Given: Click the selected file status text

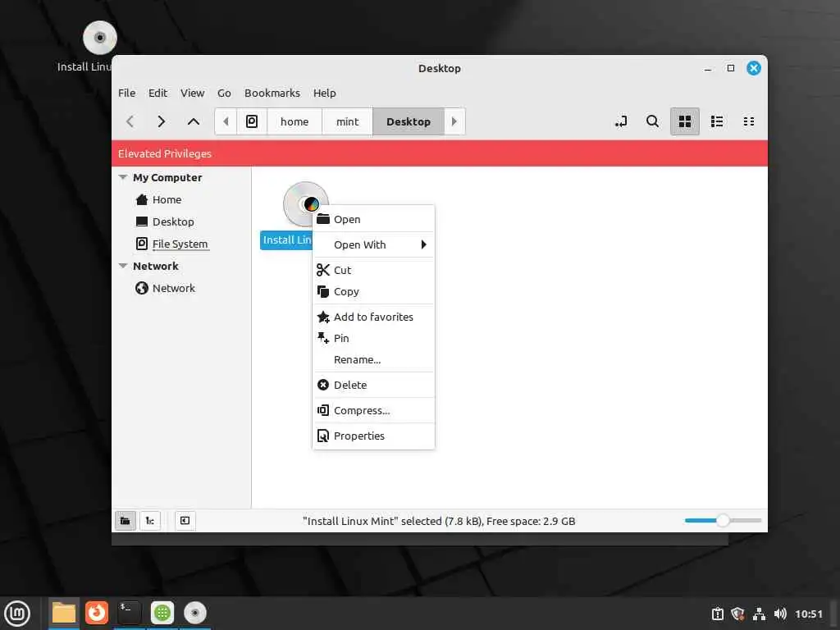Looking at the screenshot, I should tap(439, 521).
